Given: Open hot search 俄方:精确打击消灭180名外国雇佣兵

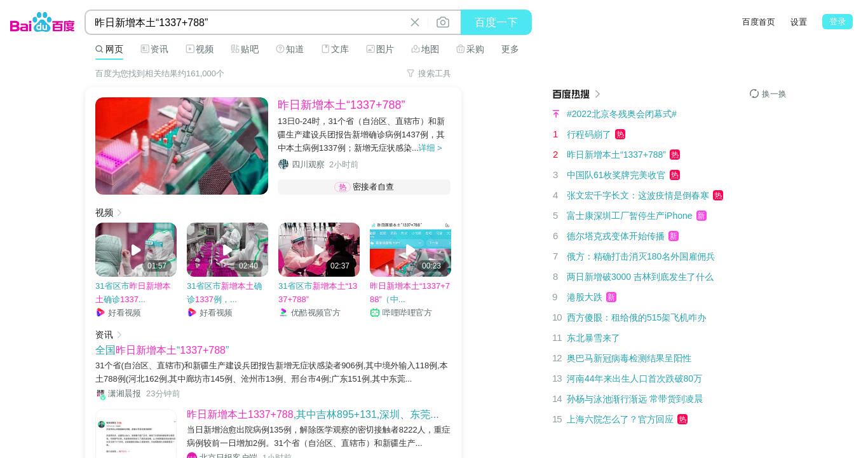Looking at the screenshot, I should tap(641, 256).
